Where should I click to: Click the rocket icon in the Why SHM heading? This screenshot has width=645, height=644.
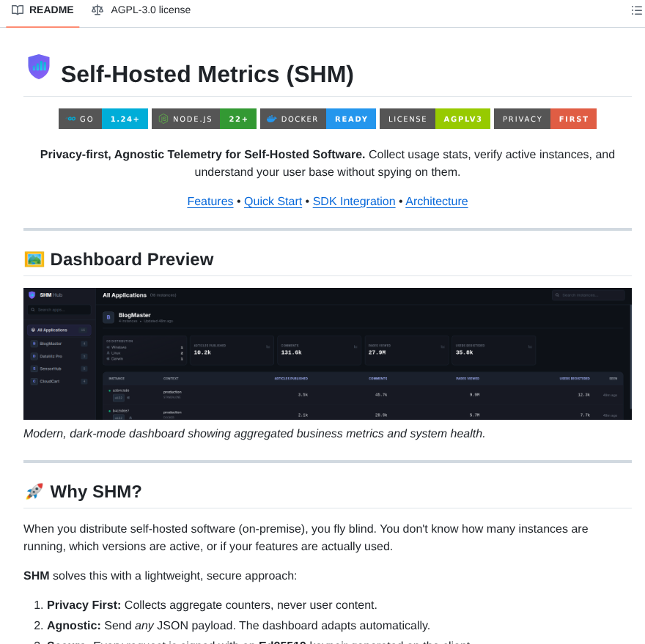[x=33, y=491]
